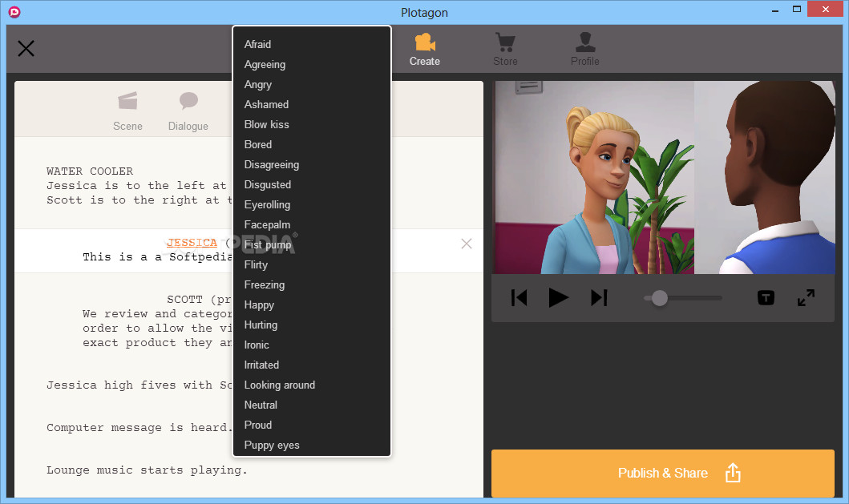The height and width of the screenshot is (504, 849).
Task: Click 'Jessica is to the left' line
Action: 137,186
